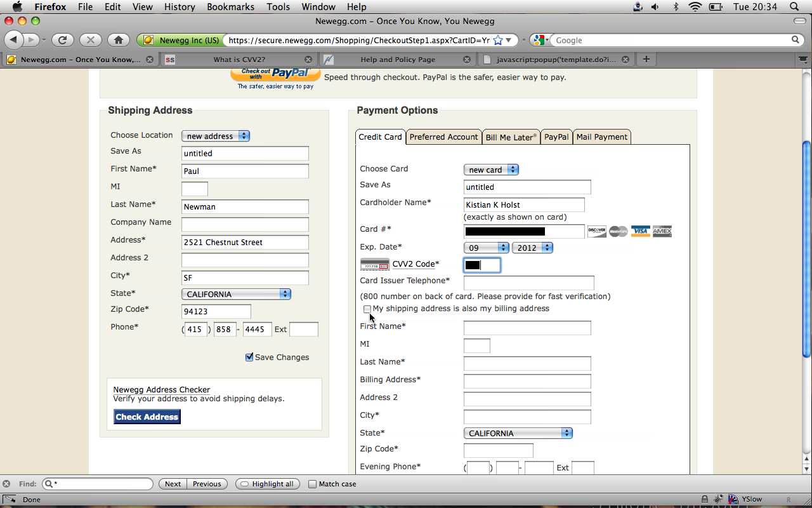Click the Find bar search field
The height and width of the screenshot is (508, 812).
98,484
